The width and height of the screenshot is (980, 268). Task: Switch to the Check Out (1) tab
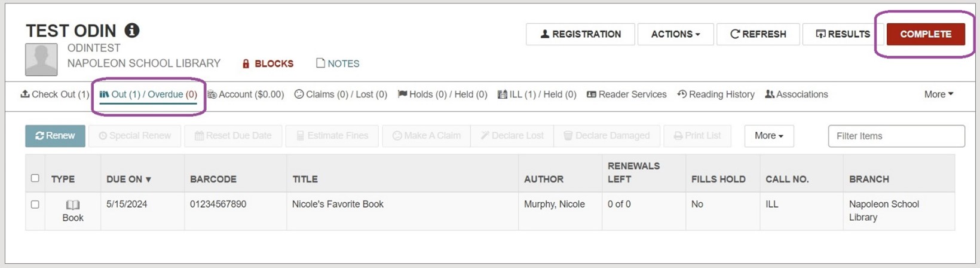click(55, 95)
